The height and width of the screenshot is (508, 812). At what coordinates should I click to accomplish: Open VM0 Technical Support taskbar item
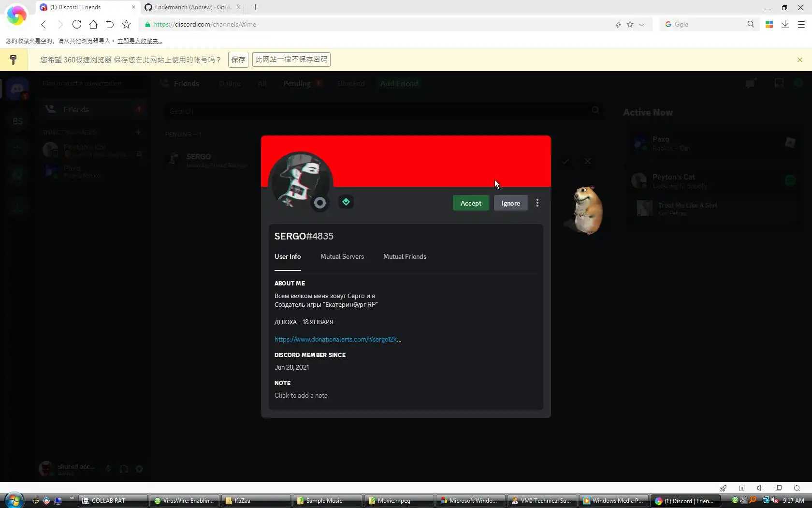tap(542, 501)
